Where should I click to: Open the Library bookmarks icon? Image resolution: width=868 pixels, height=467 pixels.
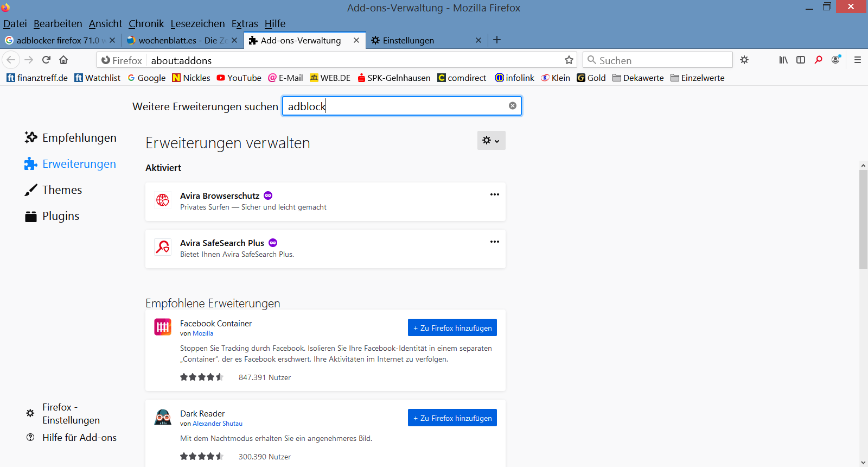click(783, 60)
